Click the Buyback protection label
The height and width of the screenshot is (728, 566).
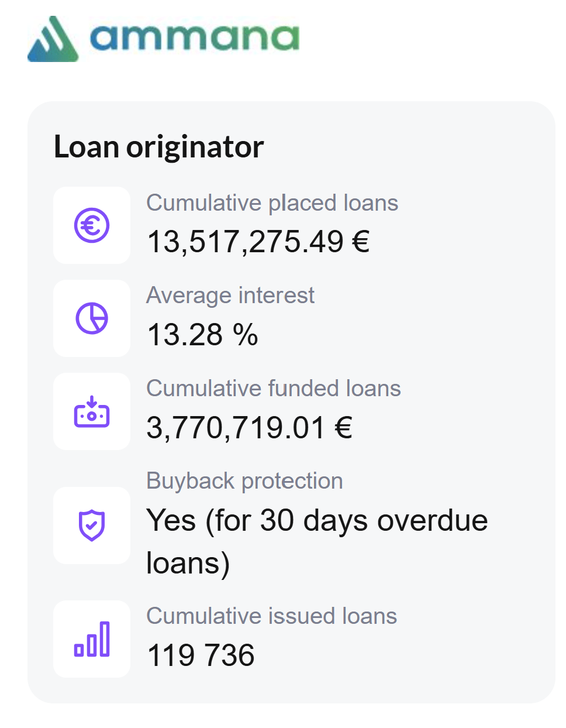(244, 481)
